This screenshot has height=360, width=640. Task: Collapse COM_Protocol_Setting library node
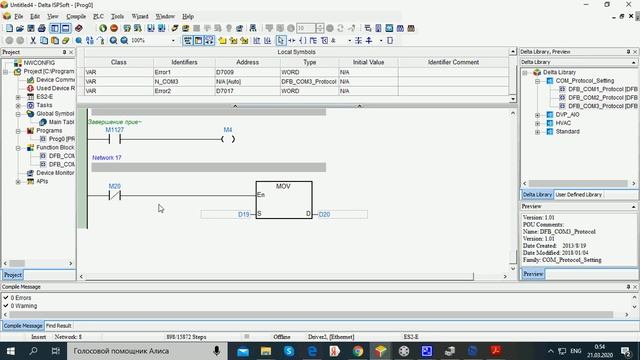click(x=537, y=81)
